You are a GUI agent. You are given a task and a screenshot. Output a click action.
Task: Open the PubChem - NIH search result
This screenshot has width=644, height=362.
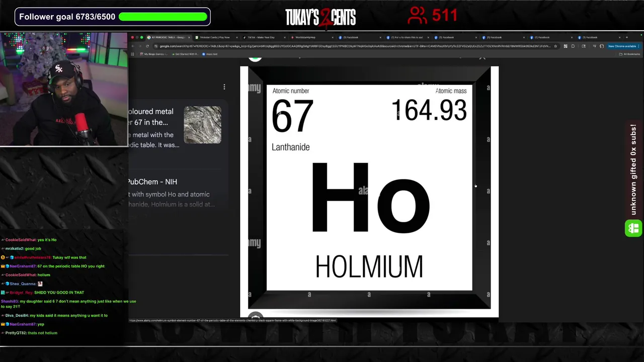tap(152, 182)
